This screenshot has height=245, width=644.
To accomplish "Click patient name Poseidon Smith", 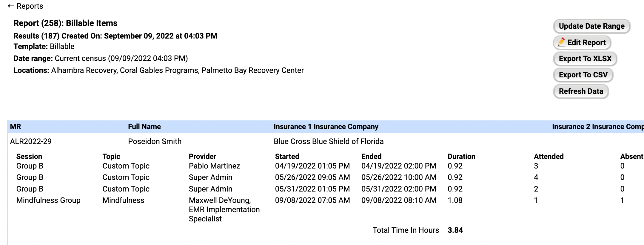I will tap(155, 141).
